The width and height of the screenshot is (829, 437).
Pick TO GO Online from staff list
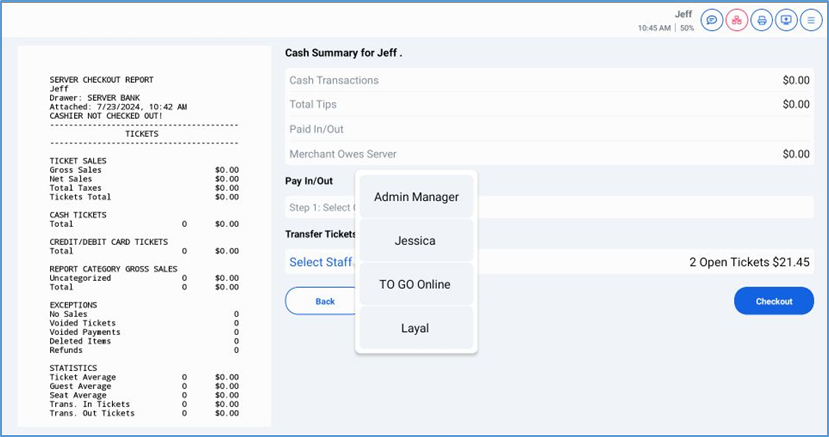pyautogui.click(x=416, y=285)
